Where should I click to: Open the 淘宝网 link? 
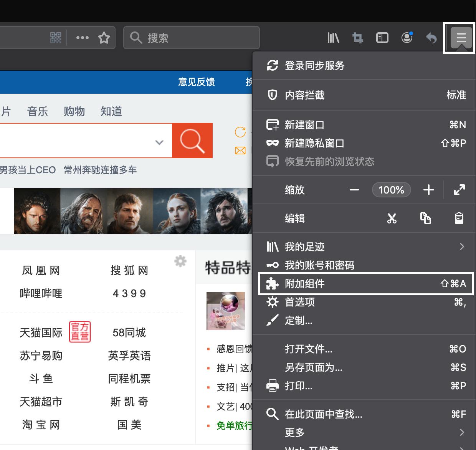40,425
